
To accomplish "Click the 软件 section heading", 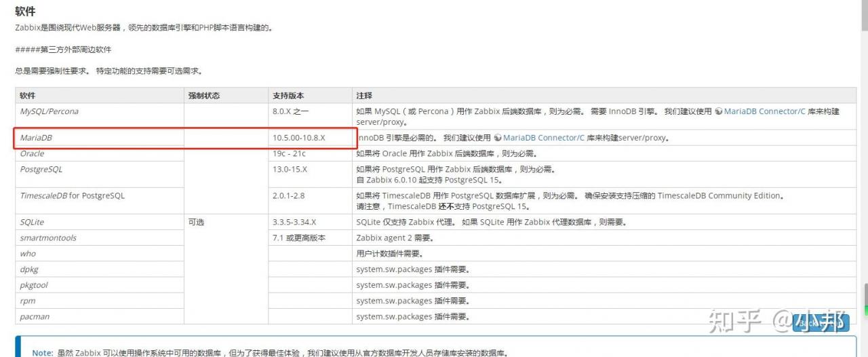I will coord(25,12).
